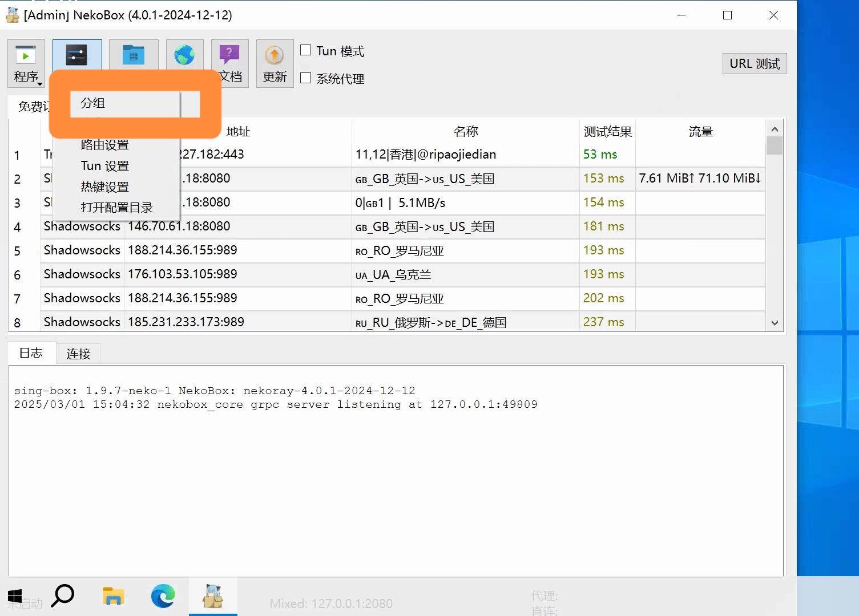The image size is (859, 616).
Task: Click the server list scrollbar thumb
Action: tap(775, 145)
